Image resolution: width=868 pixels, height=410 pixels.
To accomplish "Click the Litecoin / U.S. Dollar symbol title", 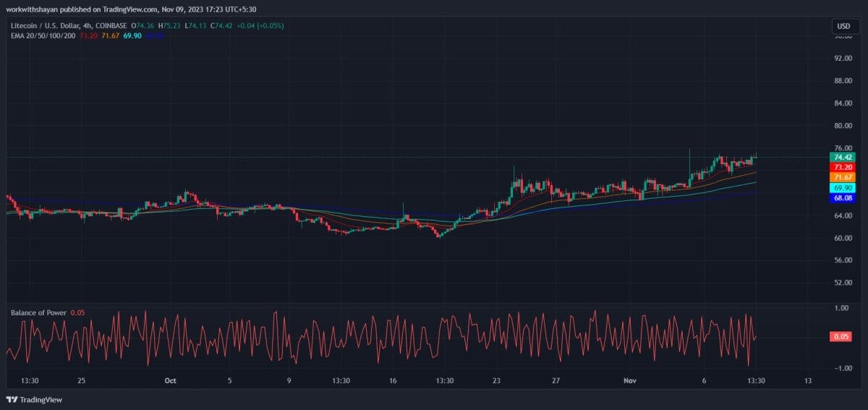I will coord(41,26).
